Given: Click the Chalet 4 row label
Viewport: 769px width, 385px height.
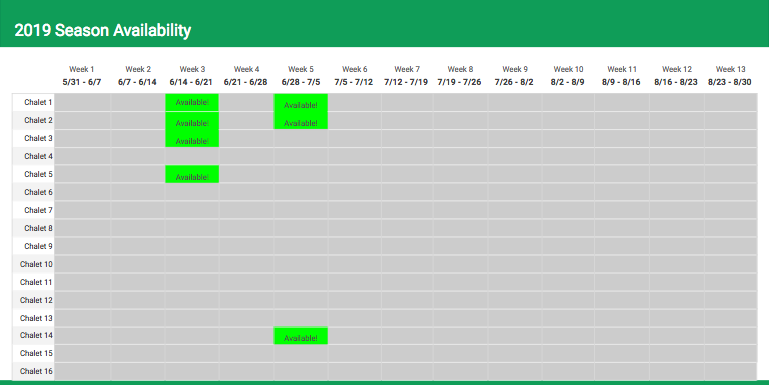Looking at the screenshot, I should [x=38, y=156].
